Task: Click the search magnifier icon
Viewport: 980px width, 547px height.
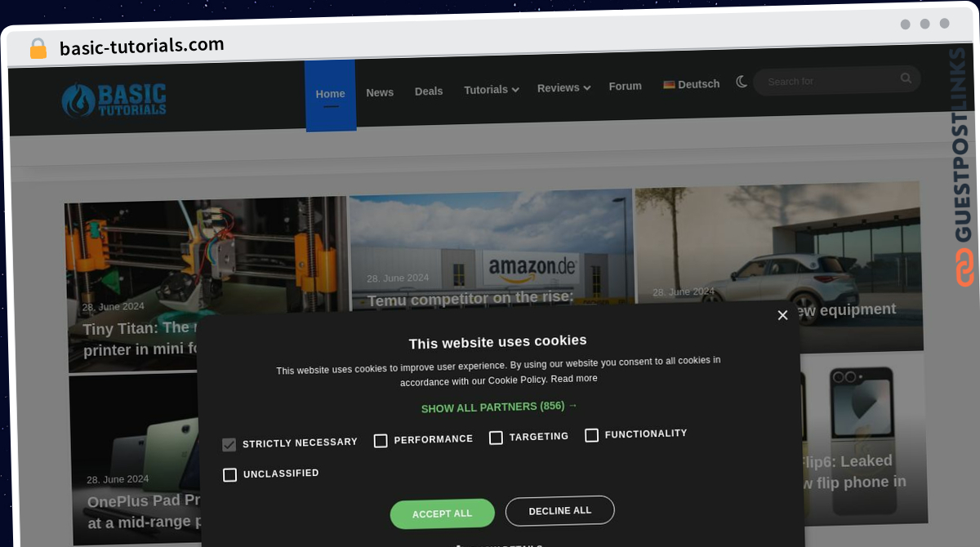Action: click(x=906, y=78)
